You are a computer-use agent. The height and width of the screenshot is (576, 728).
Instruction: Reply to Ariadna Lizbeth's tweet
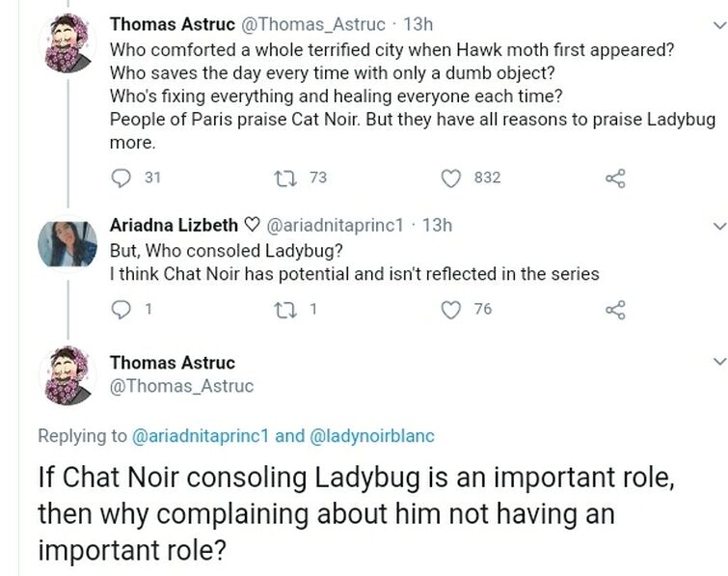[121, 309]
